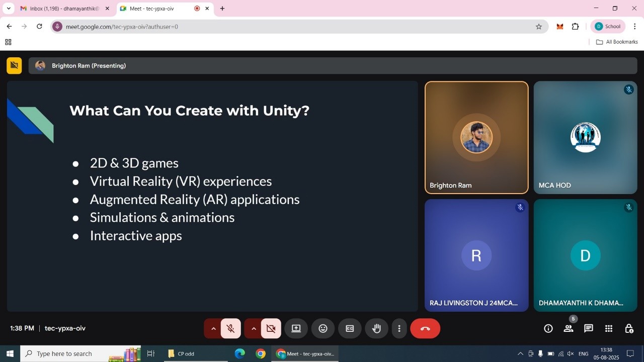Click the present screen icon
644x362 pixels.
pos(296,328)
